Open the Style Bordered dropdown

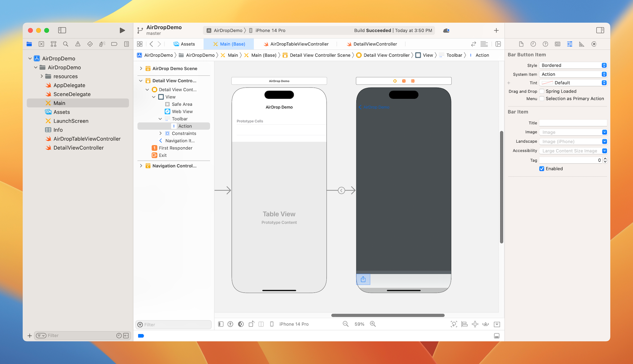point(573,65)
